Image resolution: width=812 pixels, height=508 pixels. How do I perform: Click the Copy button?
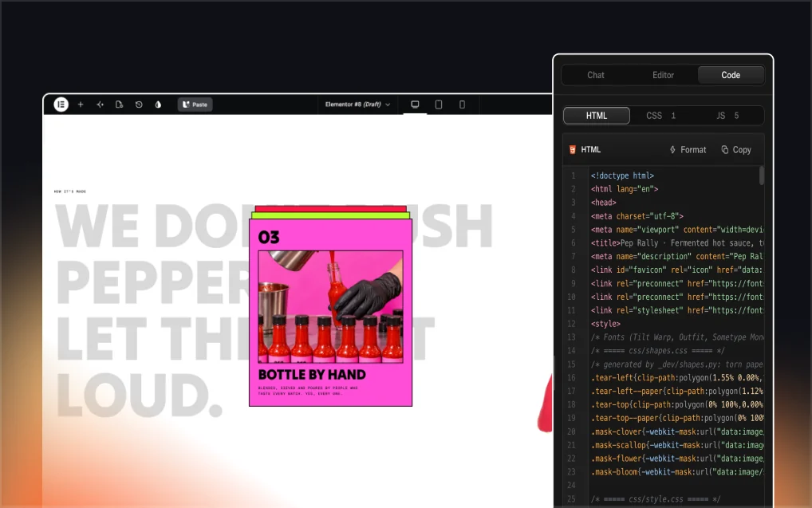coord(736,150)
